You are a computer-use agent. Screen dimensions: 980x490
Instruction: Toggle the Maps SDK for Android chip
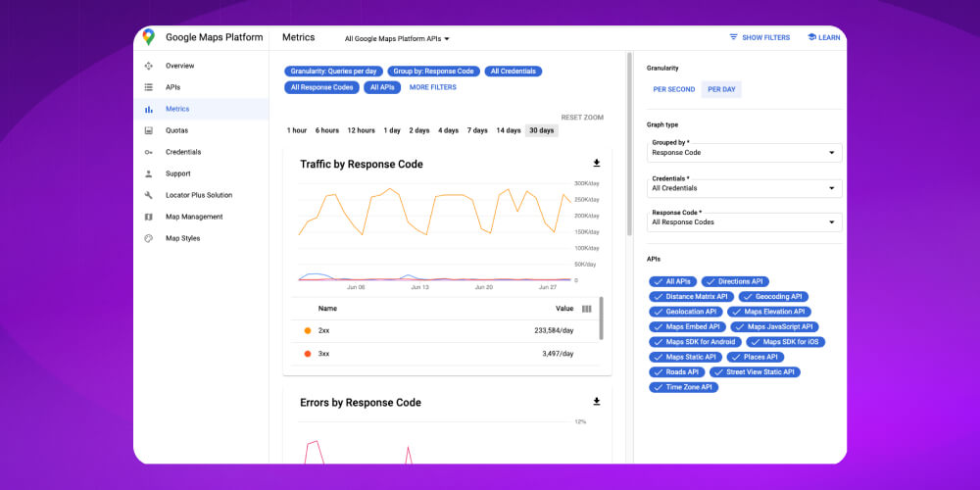click(x=695, y=342)
